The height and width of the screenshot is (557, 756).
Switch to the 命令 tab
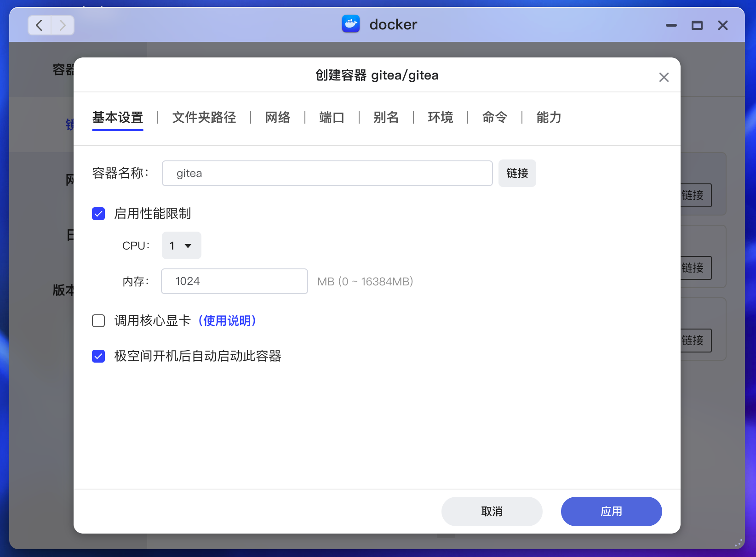pos(495,118)
